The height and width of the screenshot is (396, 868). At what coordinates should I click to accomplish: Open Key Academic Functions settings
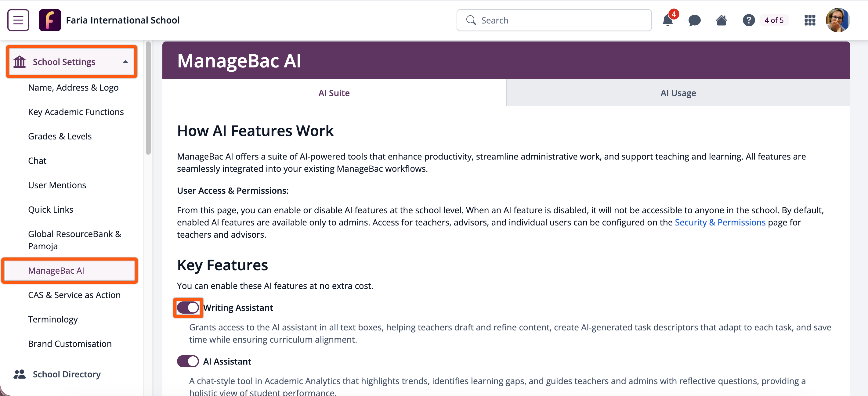pos(76,112)
